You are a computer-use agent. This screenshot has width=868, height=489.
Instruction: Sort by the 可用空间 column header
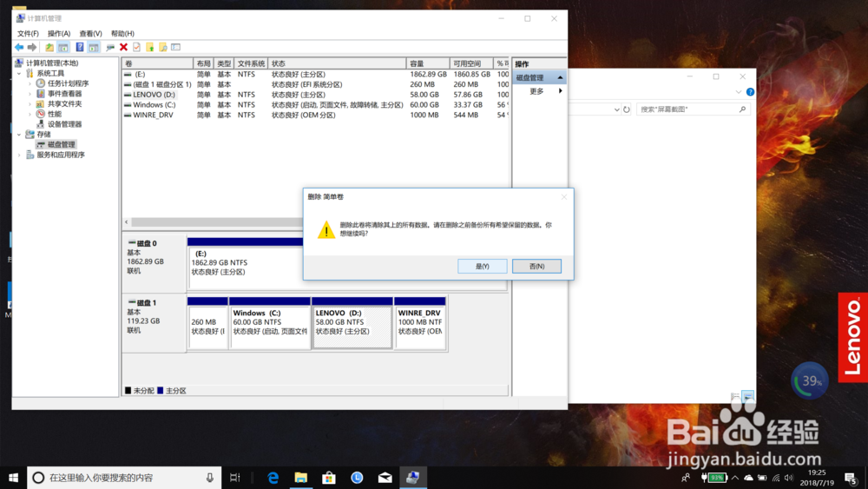[470, 63]
